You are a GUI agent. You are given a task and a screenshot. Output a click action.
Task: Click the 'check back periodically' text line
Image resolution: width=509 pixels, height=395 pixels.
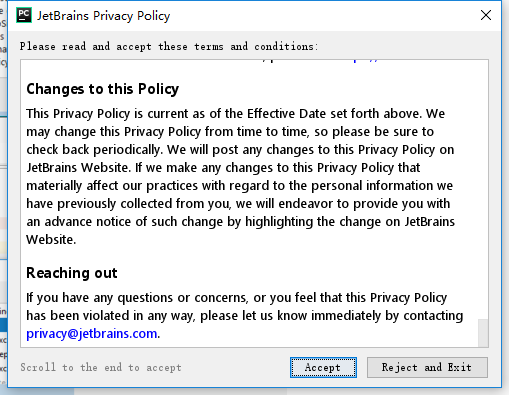240,150
